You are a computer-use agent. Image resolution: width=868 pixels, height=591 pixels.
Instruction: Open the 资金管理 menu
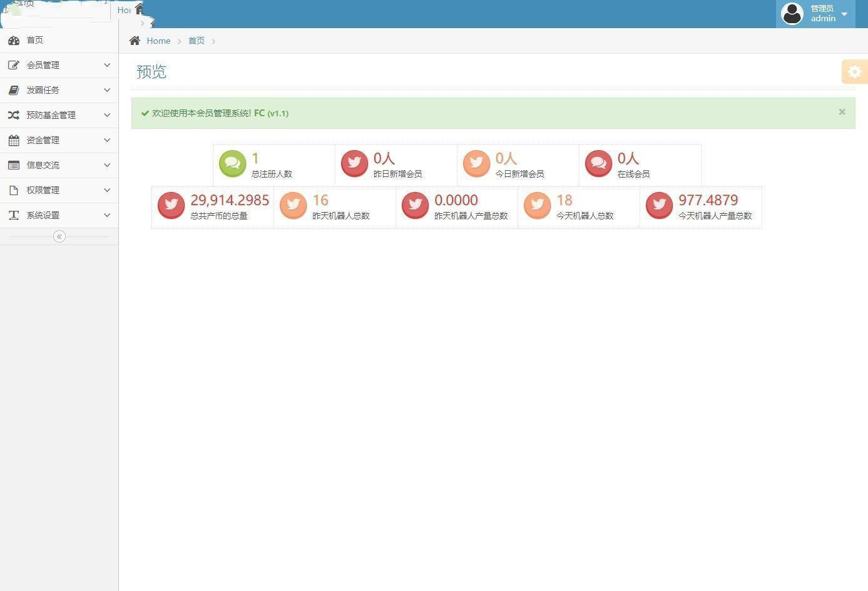(x=59, y=140)
